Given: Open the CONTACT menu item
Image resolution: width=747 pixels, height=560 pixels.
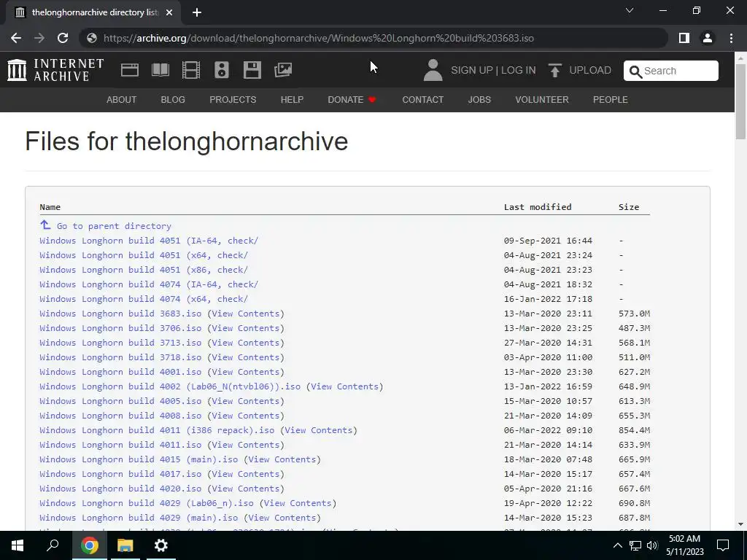Looking at the screenshot, I should tap(422, 99).
